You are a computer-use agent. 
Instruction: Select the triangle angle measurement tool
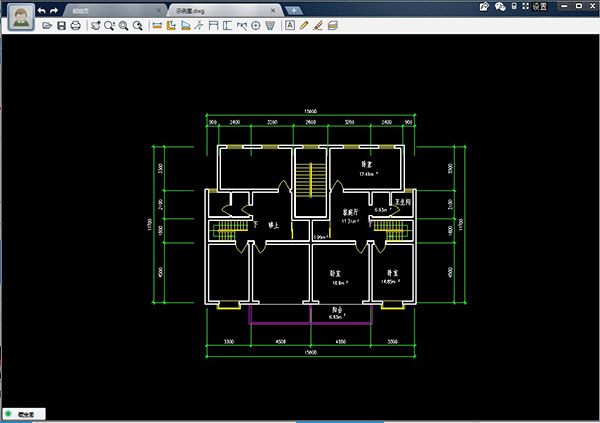[186, 26]
